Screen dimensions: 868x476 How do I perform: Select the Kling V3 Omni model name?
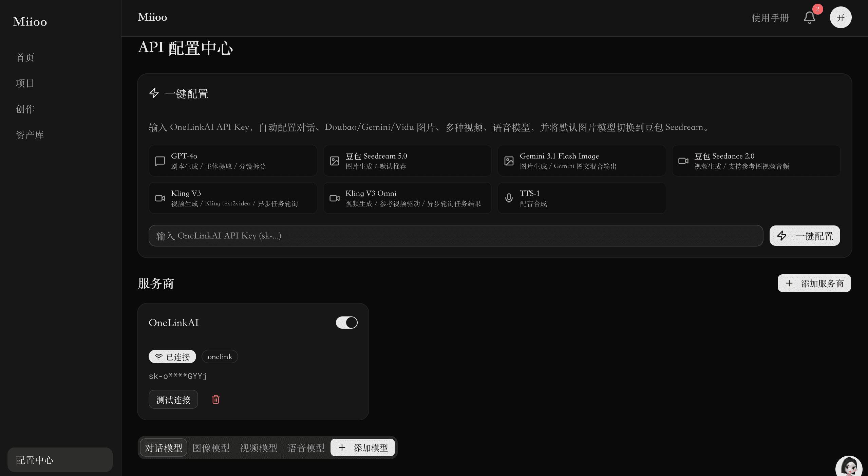click(x=371, y=193)
